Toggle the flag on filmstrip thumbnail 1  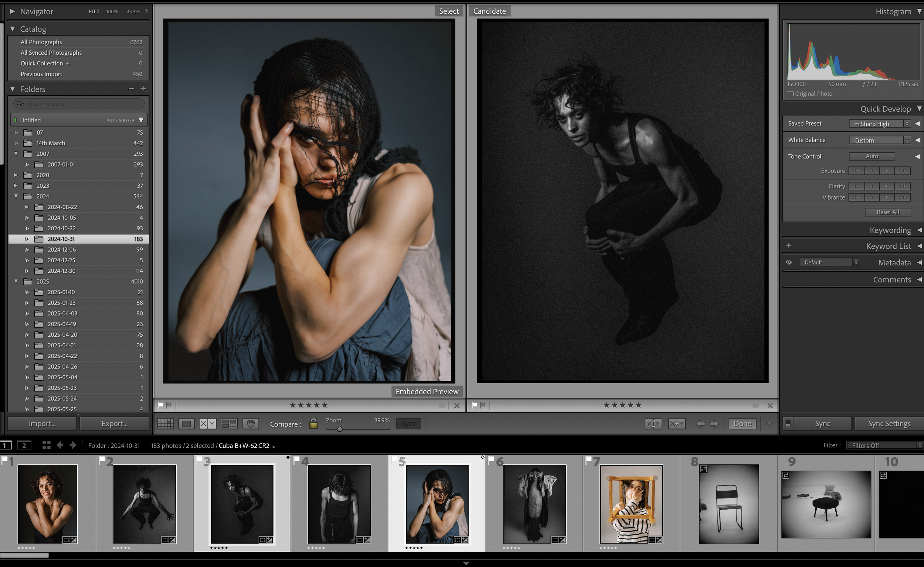pyautogui.click(x=4, y=459)
